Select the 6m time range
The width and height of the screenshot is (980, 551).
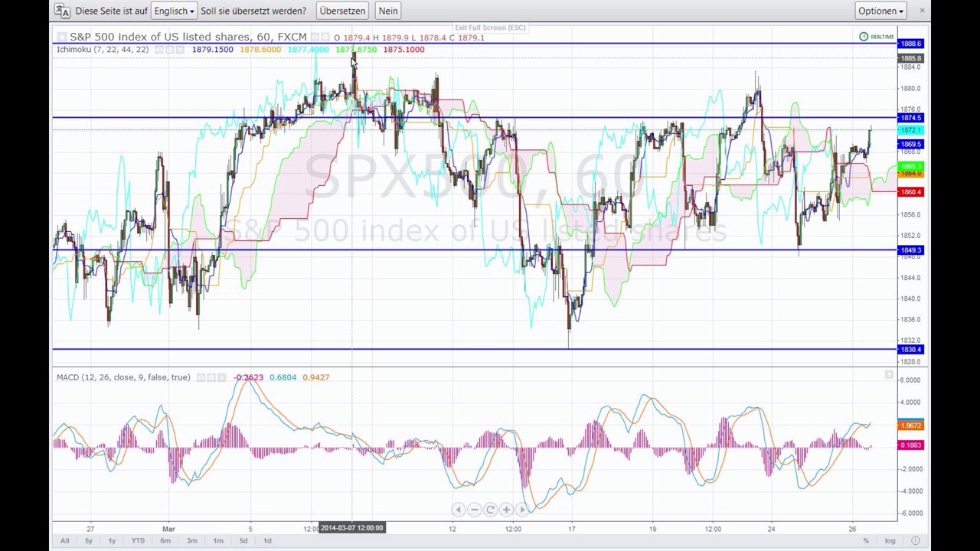165,541
